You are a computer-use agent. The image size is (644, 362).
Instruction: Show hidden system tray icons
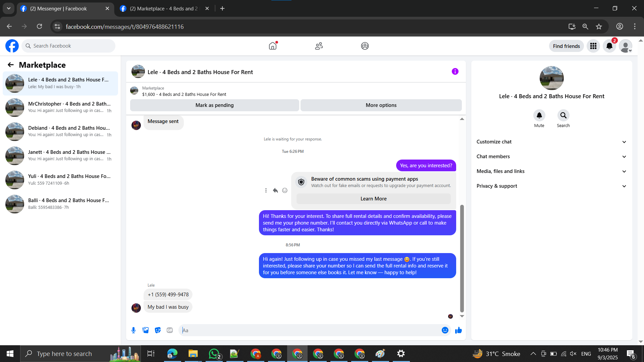(533, 354)
